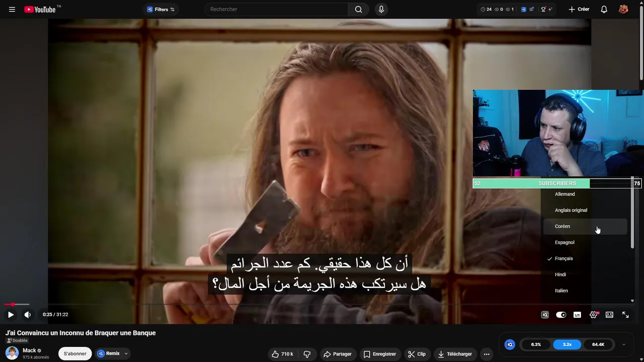
Task: Open the trophy achievements icon
Action: (x=543, y=10)
